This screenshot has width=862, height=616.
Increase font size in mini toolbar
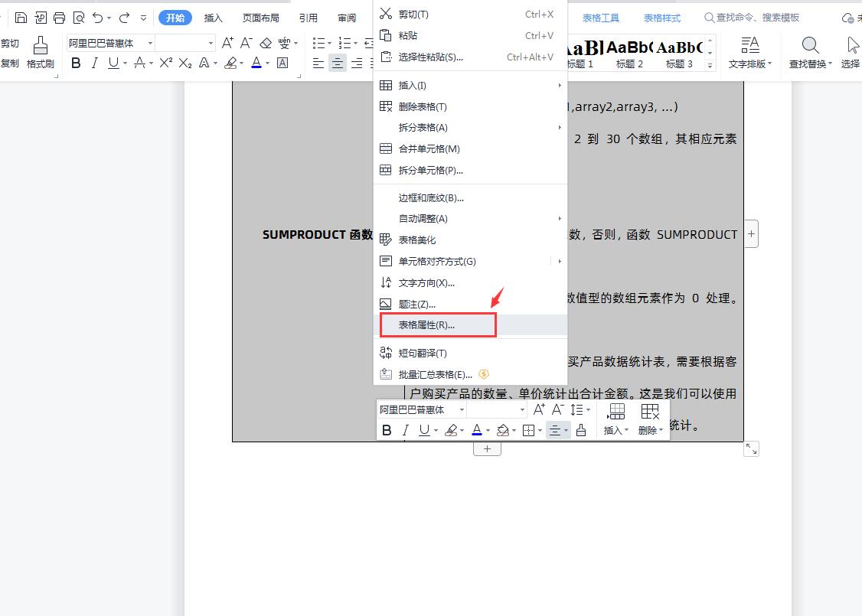539,409
